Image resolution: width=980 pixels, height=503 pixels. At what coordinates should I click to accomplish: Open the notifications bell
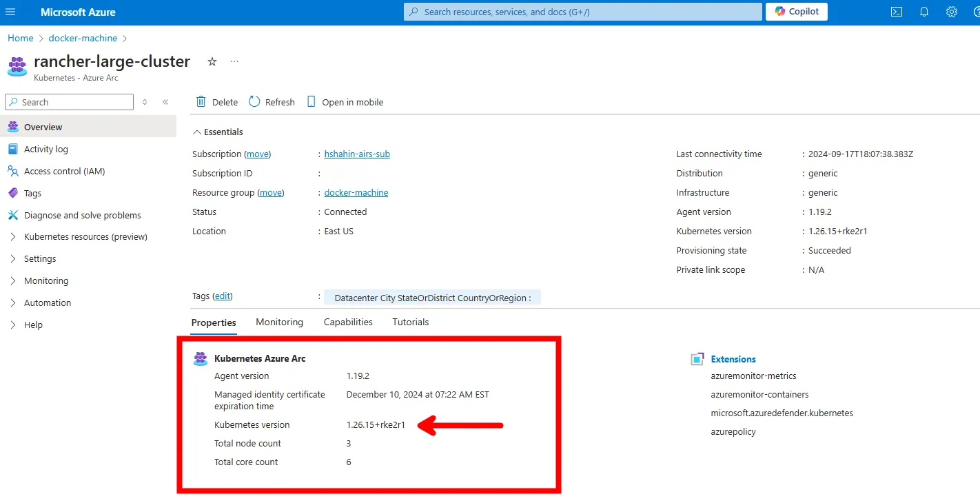click(x=924, y=12)
